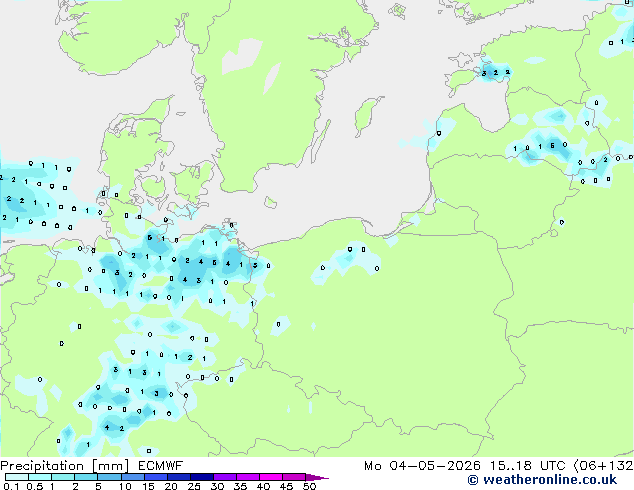Click the '(06+132' forecast run text
The image size is (634, 490).
(603, 466)
